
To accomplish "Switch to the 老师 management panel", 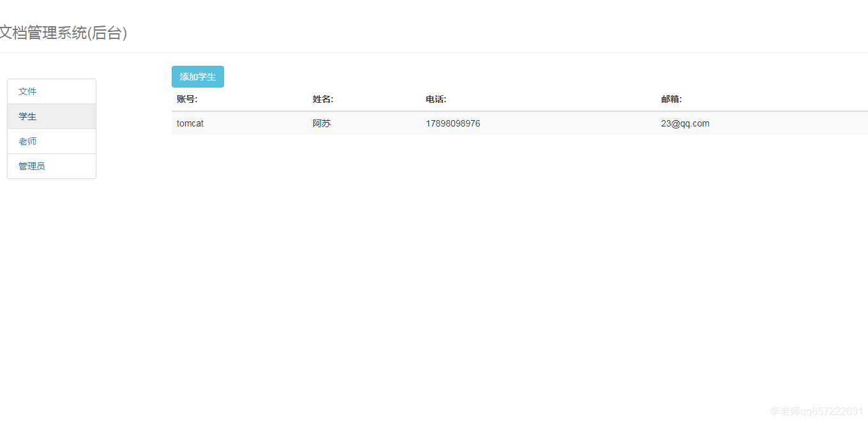I will 28,141.
